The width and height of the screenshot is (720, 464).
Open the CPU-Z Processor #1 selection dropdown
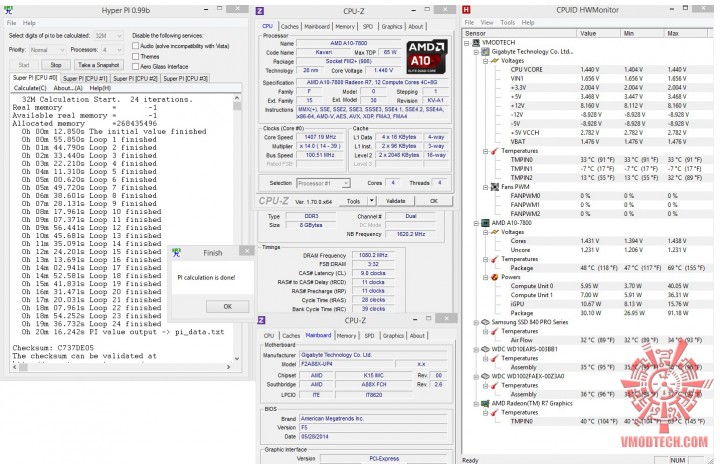pos(323,183)
